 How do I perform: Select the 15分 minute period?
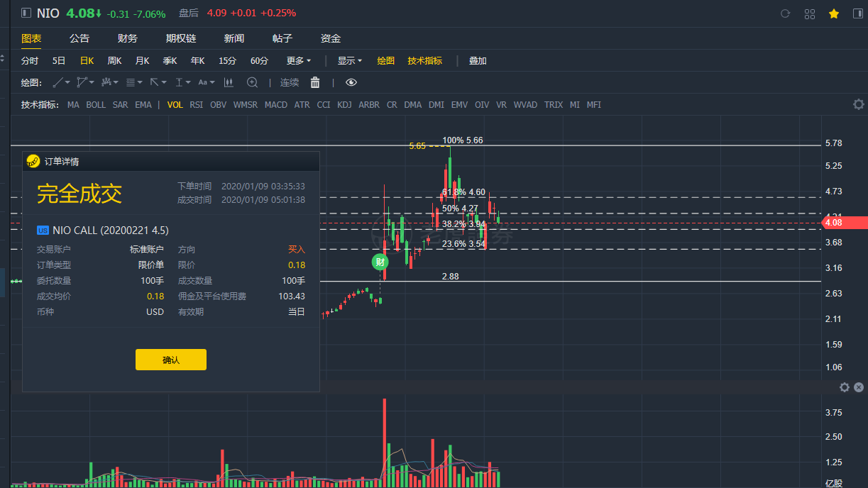(x=227, y=61)
